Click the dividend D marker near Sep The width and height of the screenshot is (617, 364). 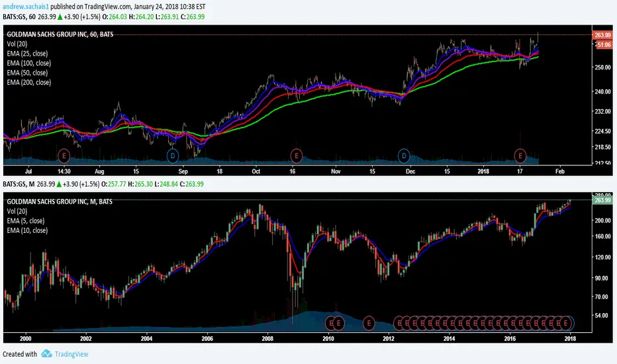[x=172, y=156]
